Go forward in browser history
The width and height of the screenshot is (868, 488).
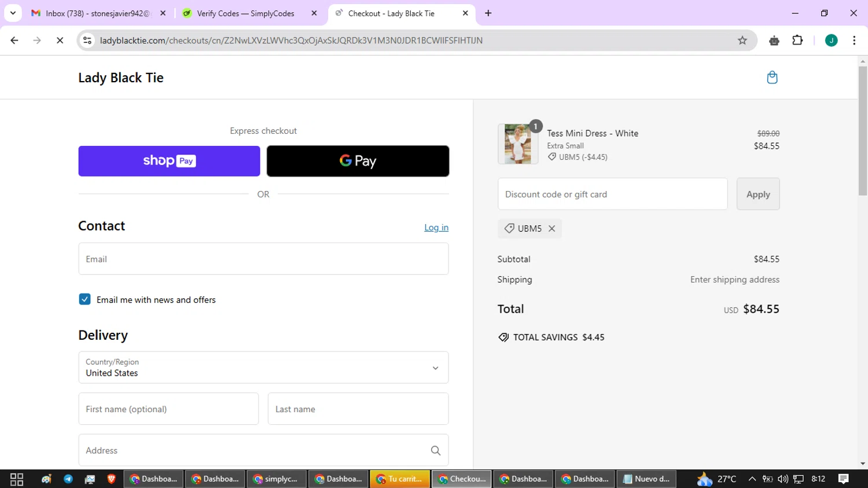coord(37,41)
